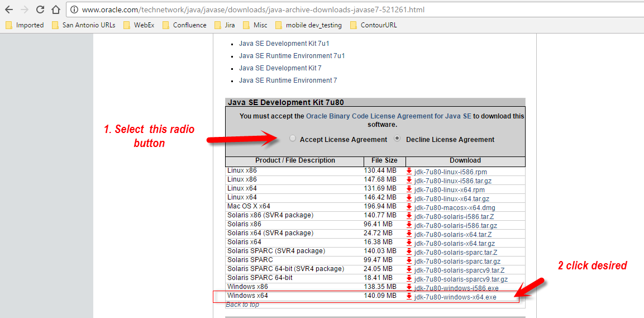Click the Product / File Description column header
The height and width of the screenshot is (318, 644).
[x=295, y=160]
